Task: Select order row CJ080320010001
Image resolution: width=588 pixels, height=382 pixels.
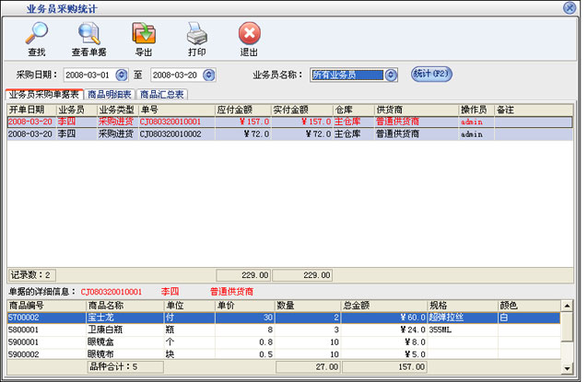Action: coord(170,121)
